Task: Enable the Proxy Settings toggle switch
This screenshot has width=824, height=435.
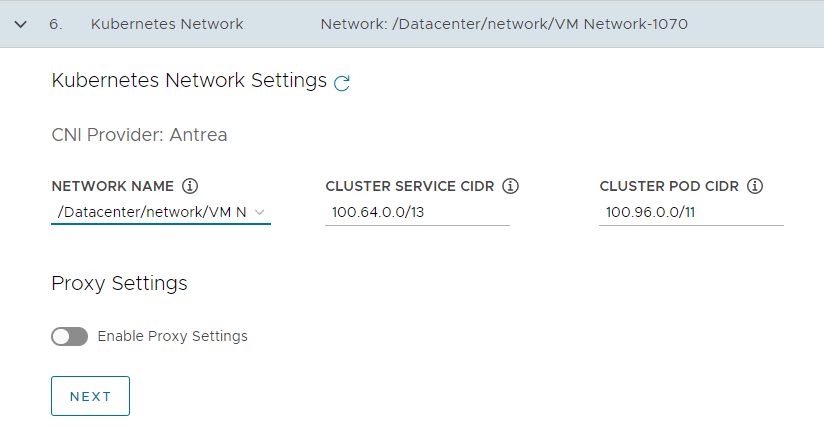Action: [x=69, y=336]
